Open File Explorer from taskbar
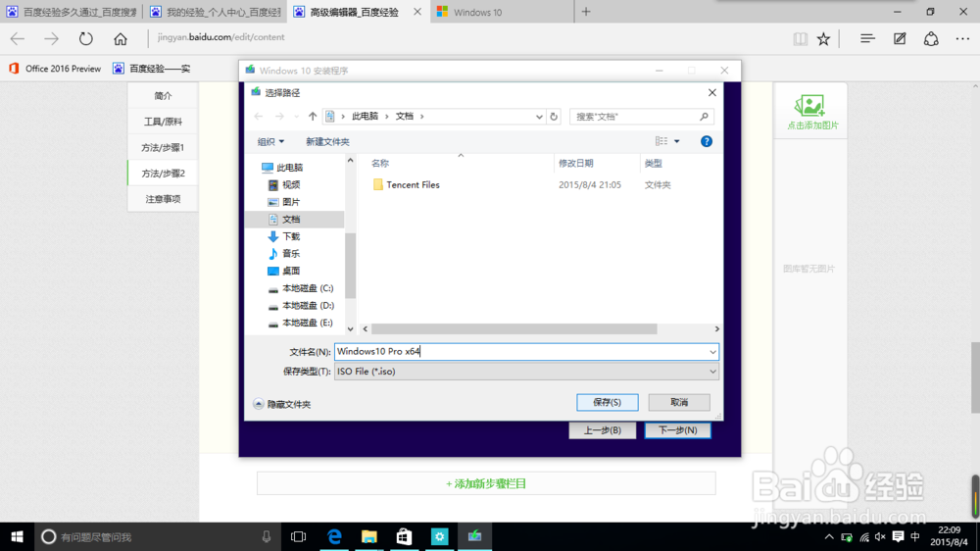This screenshot has height=551, width=980. (x=369, y=536)
